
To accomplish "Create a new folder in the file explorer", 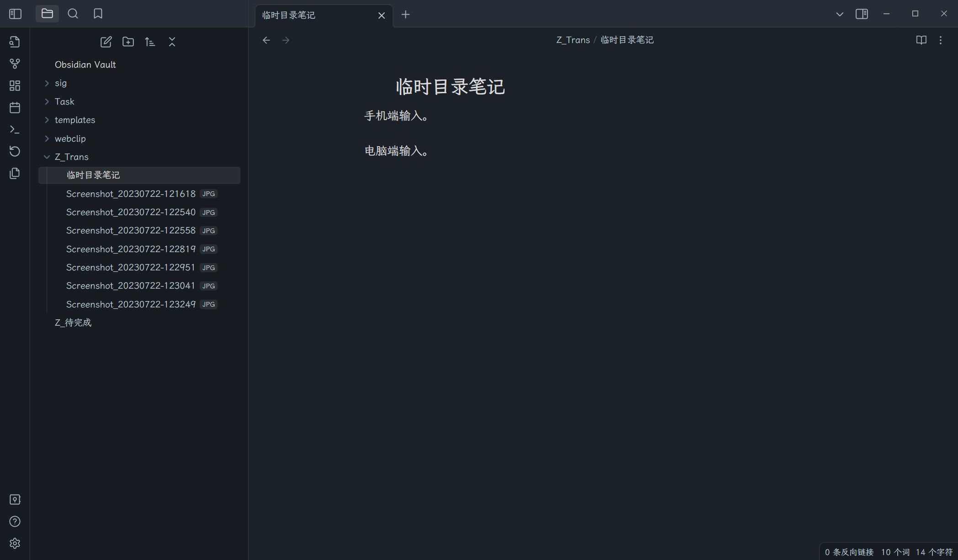I will (128, 42).
